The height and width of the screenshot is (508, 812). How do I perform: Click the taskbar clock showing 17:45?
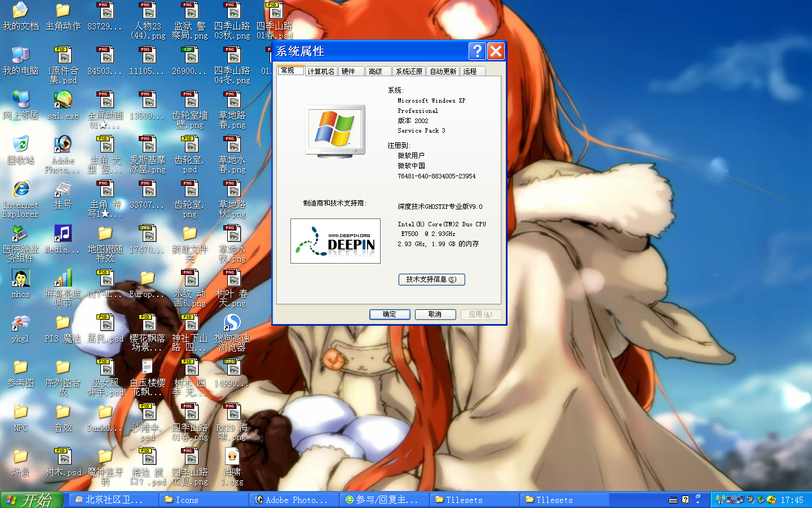point(792,500)
